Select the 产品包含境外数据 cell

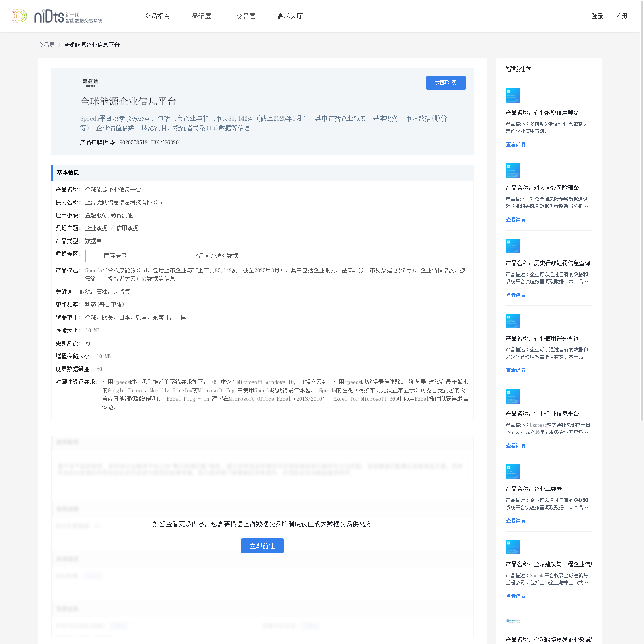(x=216, y=256)
